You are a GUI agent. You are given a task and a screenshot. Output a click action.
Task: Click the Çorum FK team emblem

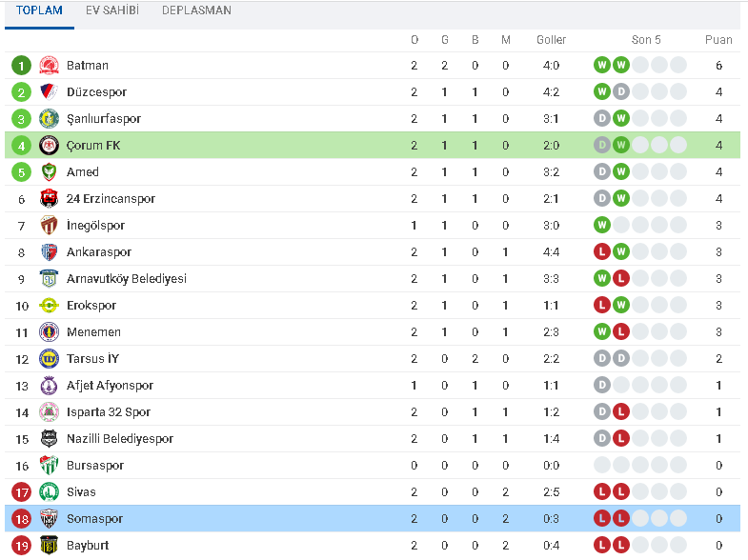49,146
